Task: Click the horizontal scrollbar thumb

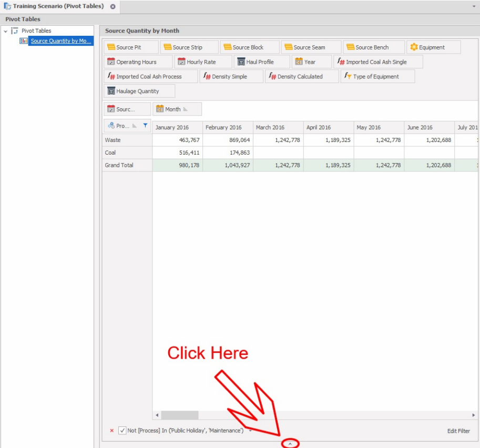Action: click(180, 415)
